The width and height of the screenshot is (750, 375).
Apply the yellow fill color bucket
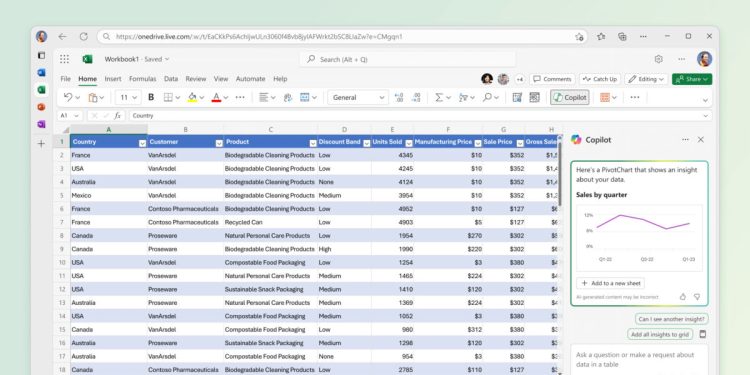coord(192,98)
